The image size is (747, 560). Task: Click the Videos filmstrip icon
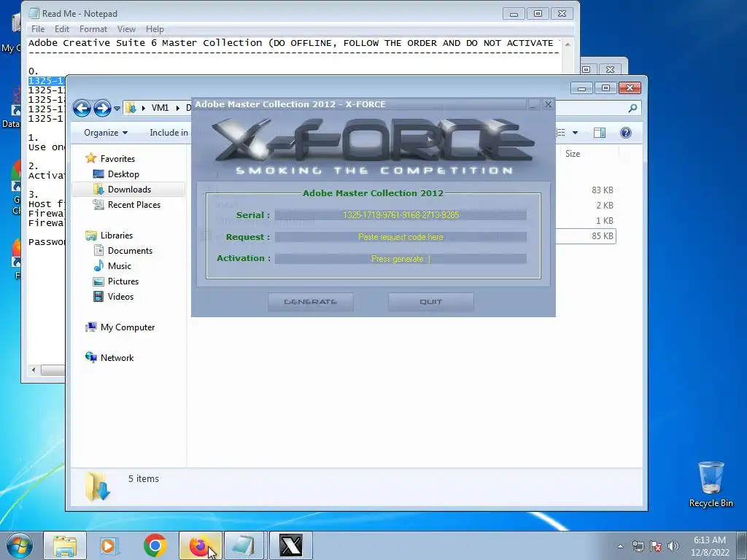coord(98,296)
